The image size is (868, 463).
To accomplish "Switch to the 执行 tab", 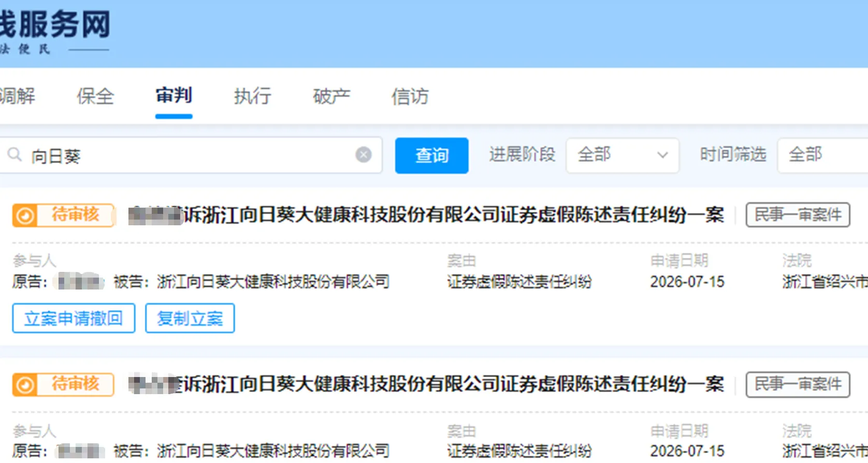I will pyautogui.click(x=253, y=96).
